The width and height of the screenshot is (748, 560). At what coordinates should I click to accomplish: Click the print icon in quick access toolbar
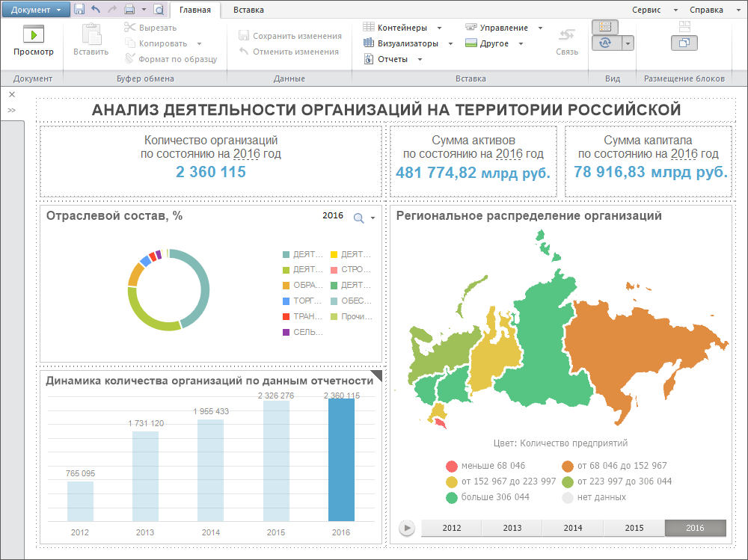[129, 10]
